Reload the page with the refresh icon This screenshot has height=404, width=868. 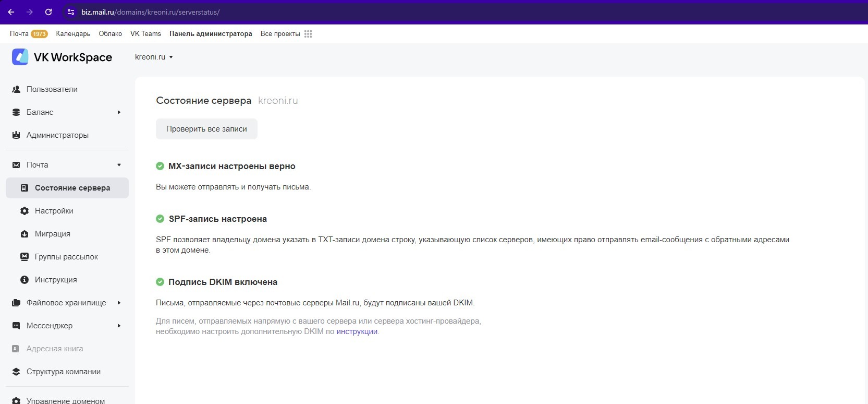[48, 12]
